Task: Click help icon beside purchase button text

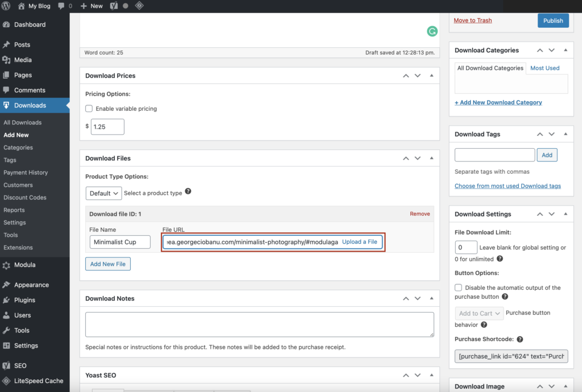Action: point(505,297)
